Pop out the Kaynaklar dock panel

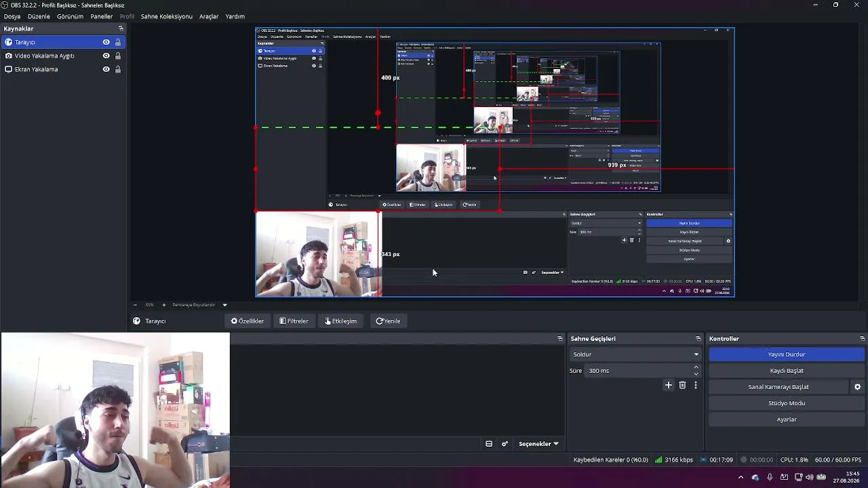pos(121,28)
